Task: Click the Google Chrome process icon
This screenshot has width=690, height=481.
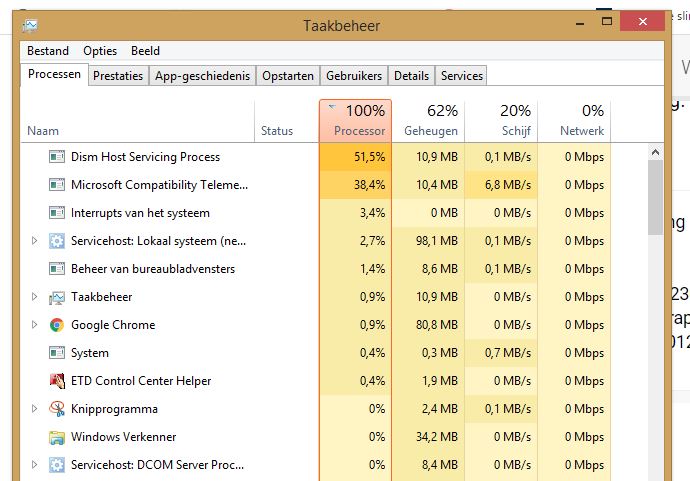Action: click(x=57, y=325)
